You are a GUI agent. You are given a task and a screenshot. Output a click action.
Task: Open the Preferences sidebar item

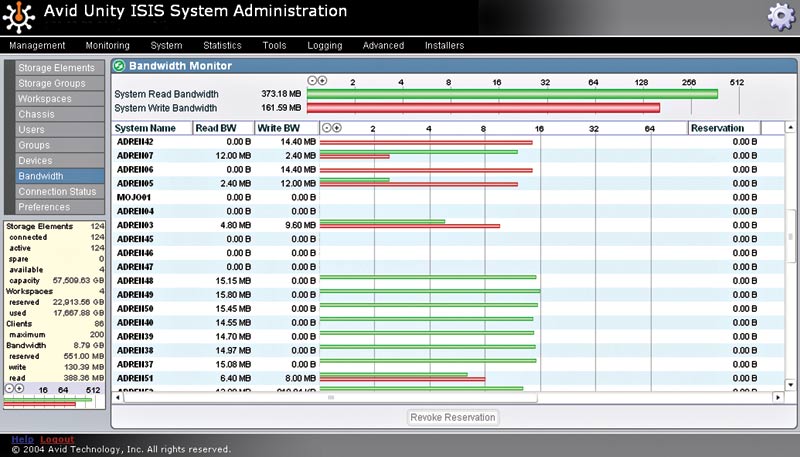[60, 207]
